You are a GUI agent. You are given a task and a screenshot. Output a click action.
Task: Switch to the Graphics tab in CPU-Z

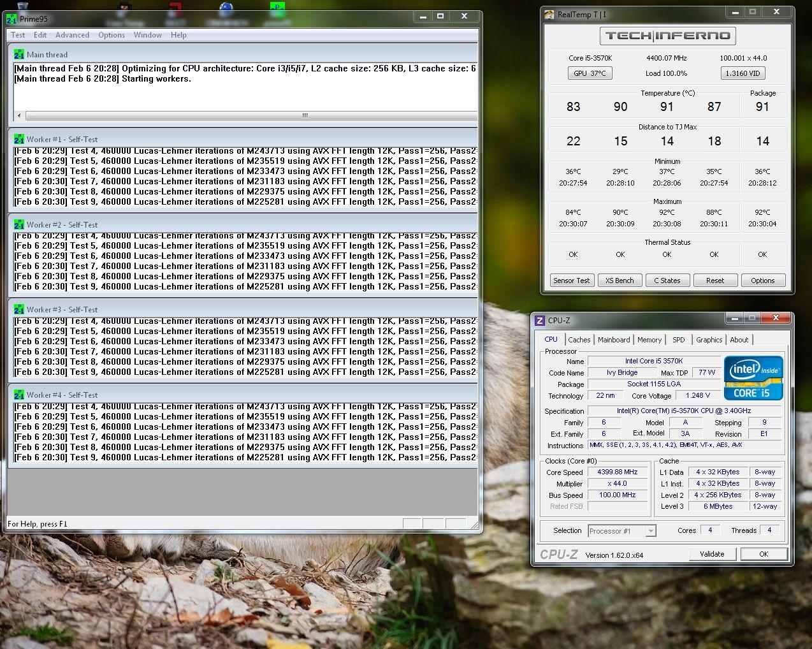click(x=709, y=340)
